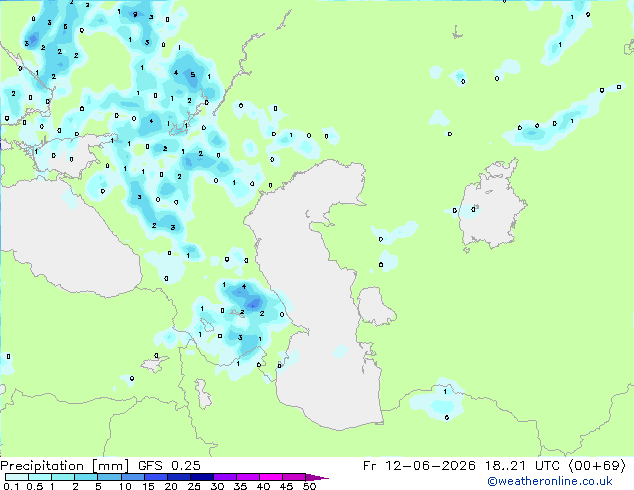Select the legend label '15'
The image size is (634, 490).
(x=148, y=486)
